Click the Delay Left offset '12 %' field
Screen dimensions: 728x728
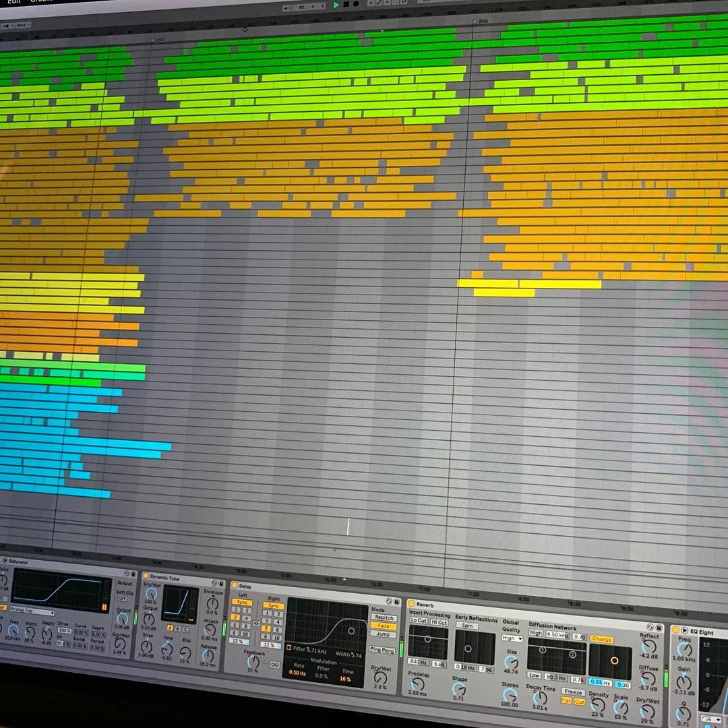tap(238, 641)
